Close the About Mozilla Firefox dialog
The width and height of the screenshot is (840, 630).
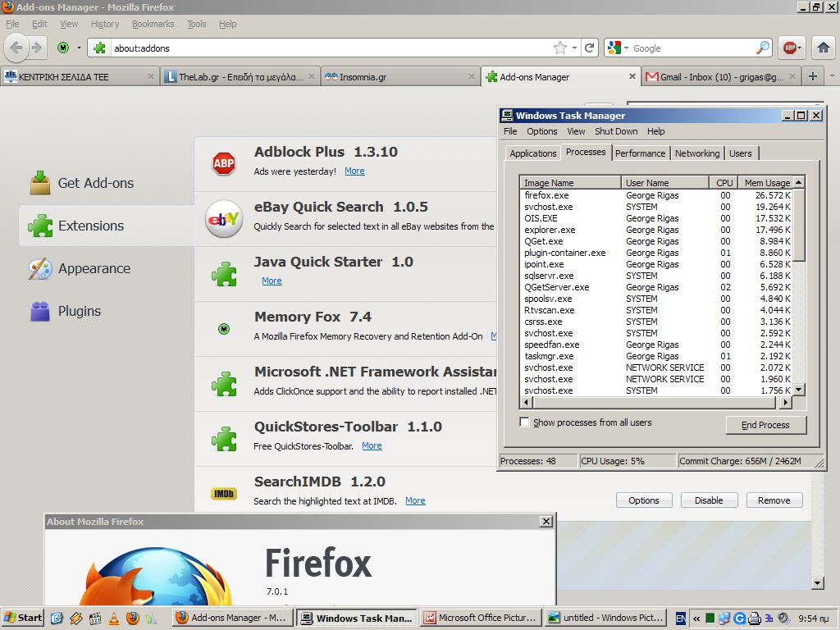tap(546, 521)
